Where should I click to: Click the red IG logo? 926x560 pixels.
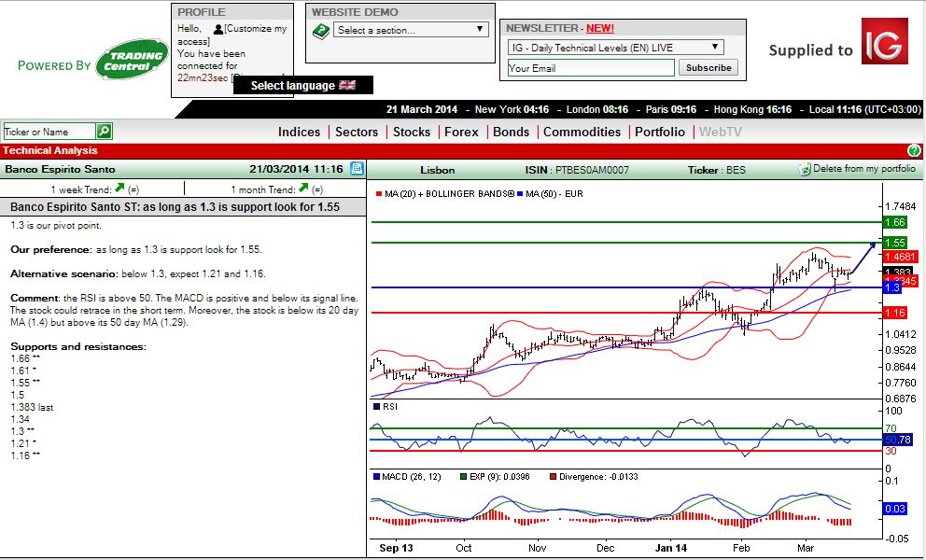883,47
